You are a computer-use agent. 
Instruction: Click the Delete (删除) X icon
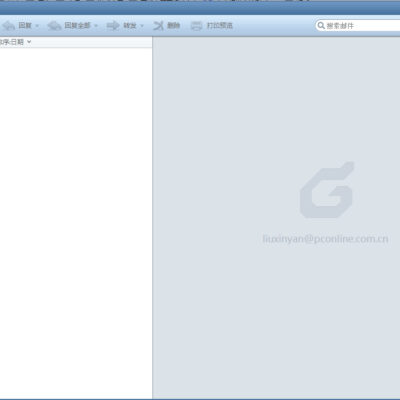click(x=158, y=26)
